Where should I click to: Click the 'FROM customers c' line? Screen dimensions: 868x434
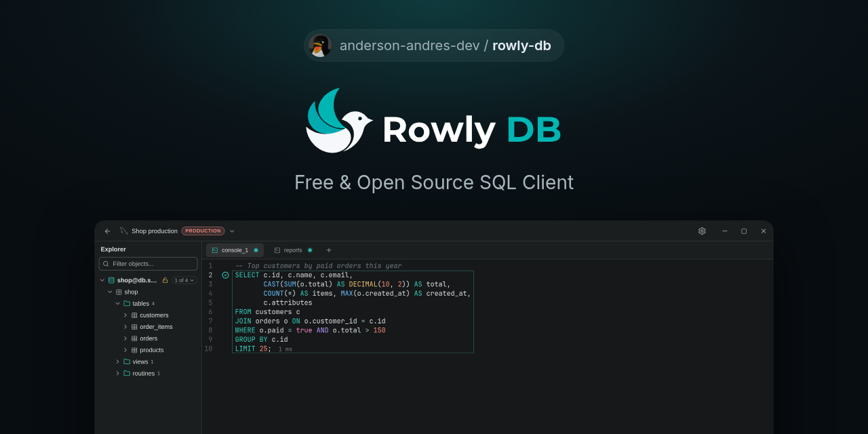(x=267, y=312)
